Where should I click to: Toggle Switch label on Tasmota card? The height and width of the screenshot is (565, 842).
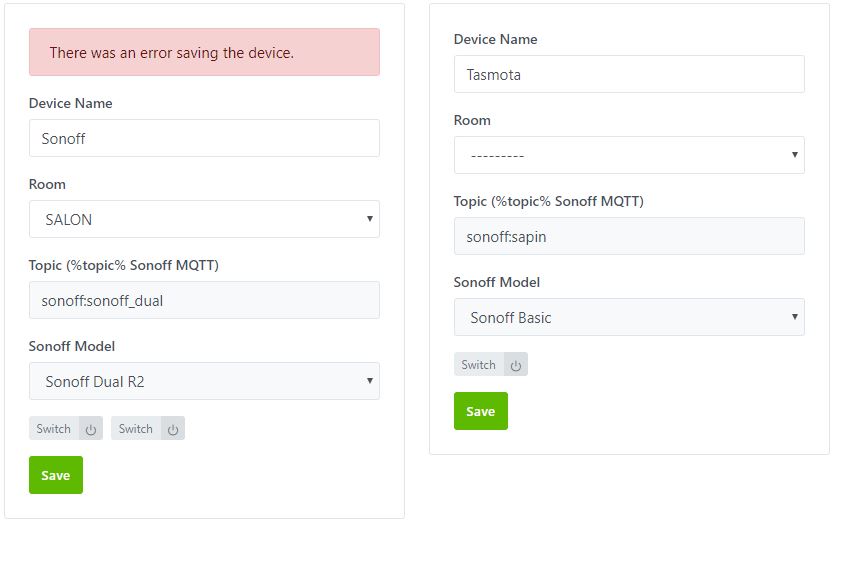tap(478, 365)
